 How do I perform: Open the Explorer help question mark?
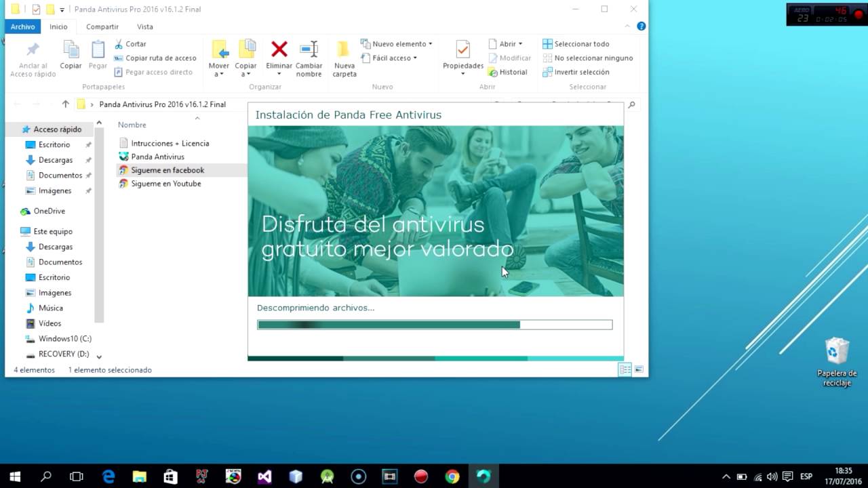click(641, 26)
